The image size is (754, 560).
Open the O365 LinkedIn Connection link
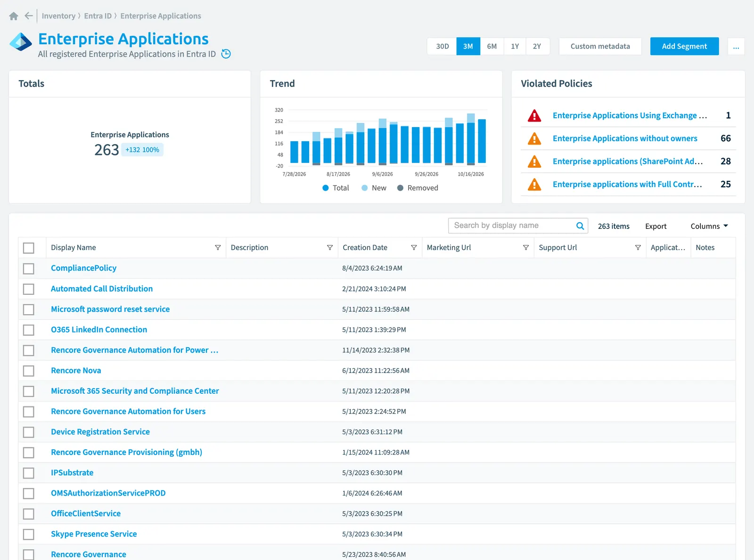(x=99, y=330)
